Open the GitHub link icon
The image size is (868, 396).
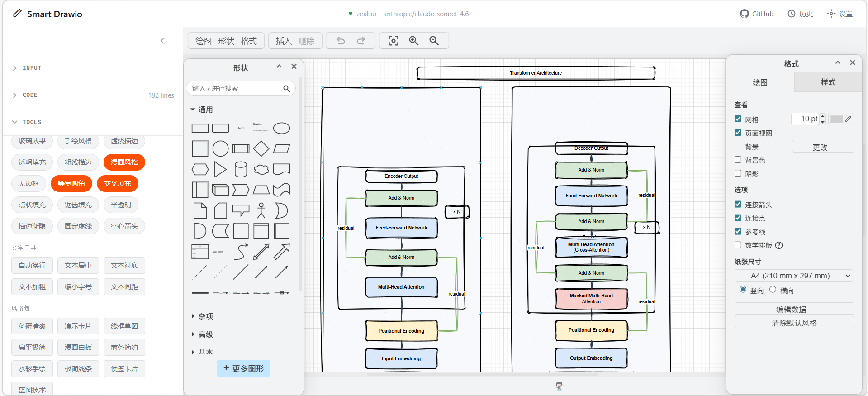point(744,14)
